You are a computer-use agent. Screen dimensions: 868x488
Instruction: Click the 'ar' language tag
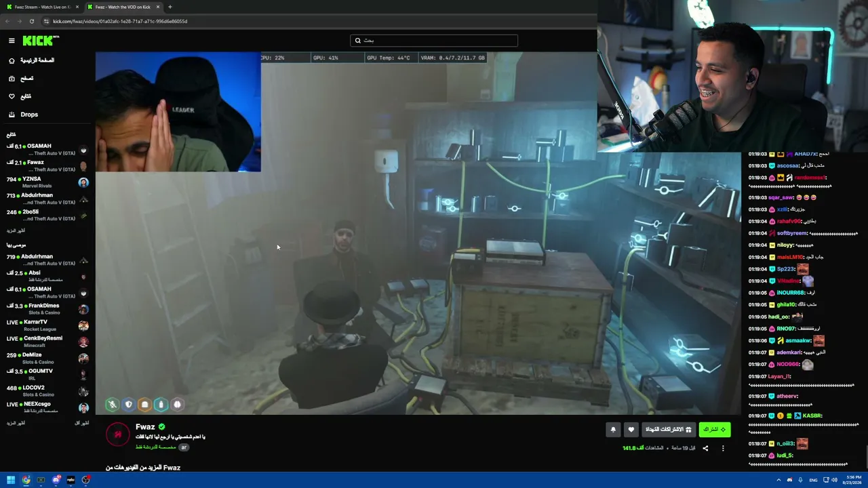click(x=184, y=447)
